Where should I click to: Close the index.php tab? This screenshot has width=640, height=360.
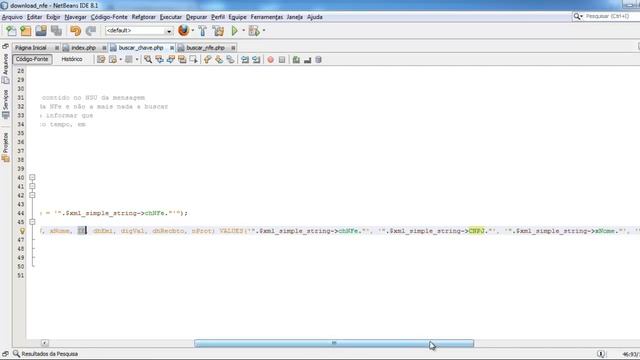pos(104,48)
